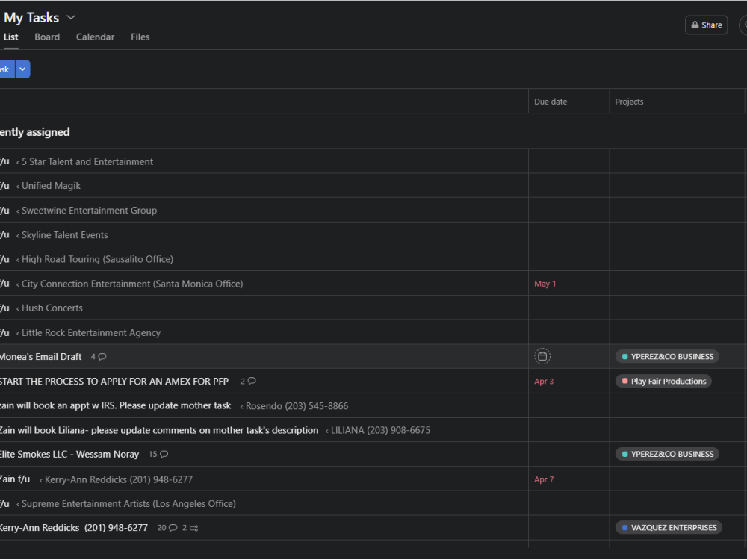Image resolution: width=747 pixels, height=560 pixels.
Task: Open parent task Unified Magik
Action: tap(51, 186)
